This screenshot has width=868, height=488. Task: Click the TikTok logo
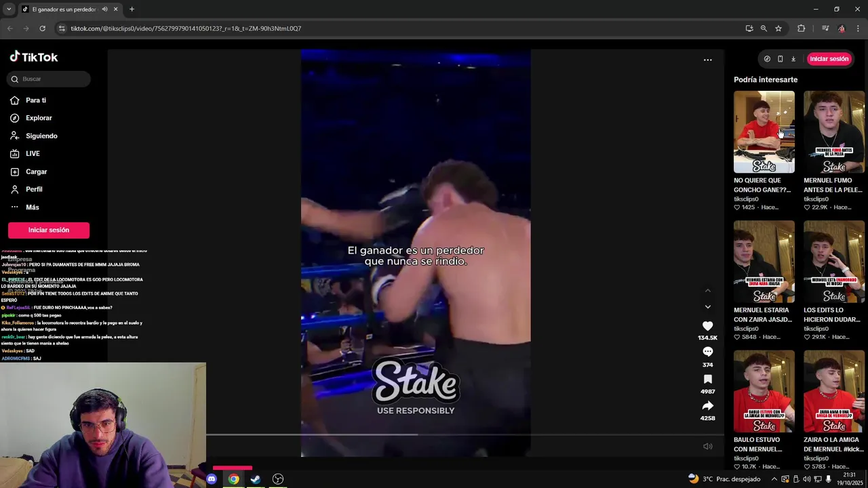pos(34,57)
